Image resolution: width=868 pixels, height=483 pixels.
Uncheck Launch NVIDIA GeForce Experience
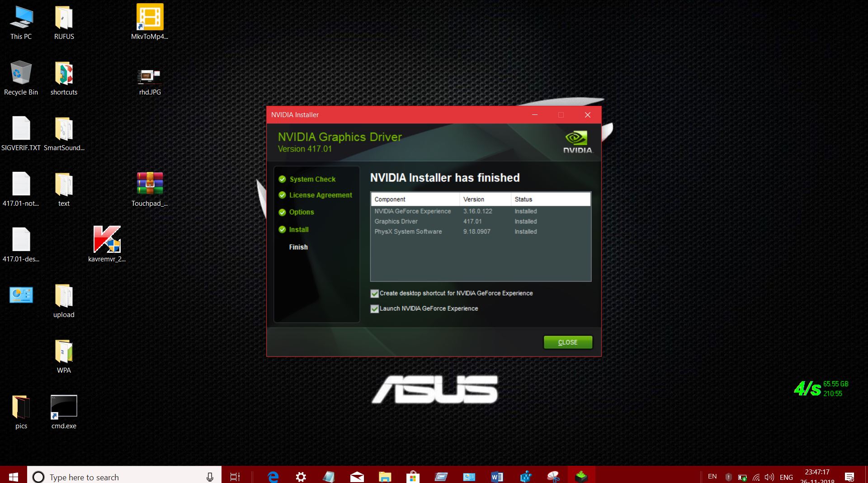tap(374, 309)
